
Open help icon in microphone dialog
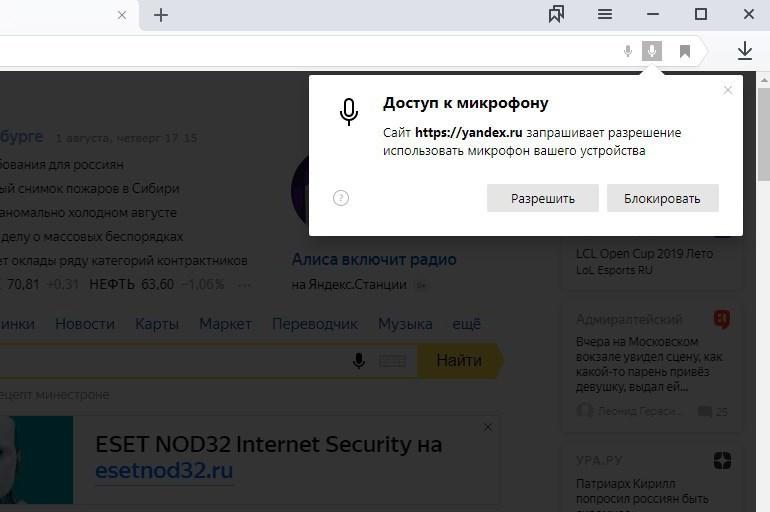(x=341, y=198)
